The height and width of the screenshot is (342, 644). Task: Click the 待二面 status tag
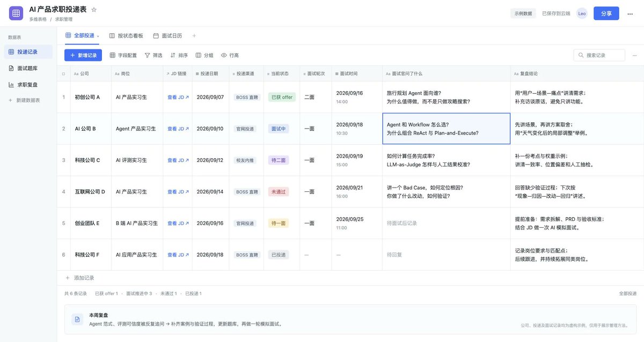coord(279,160)
